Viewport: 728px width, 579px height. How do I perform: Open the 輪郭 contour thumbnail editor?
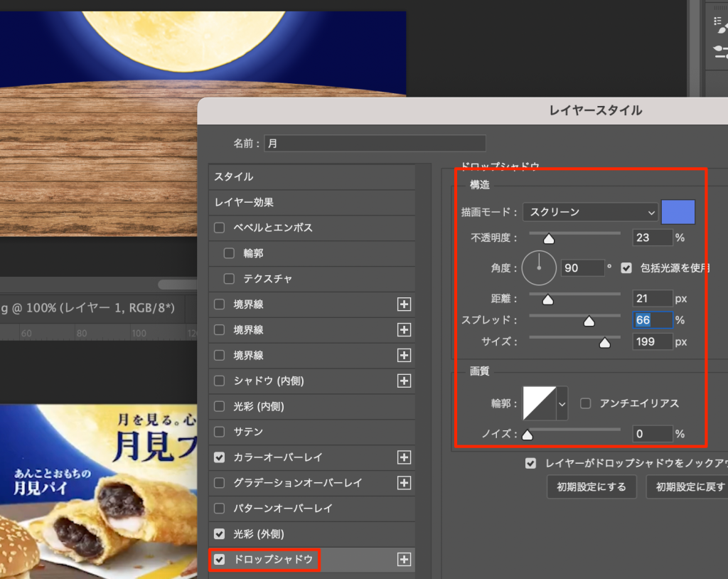click(539, 403)
